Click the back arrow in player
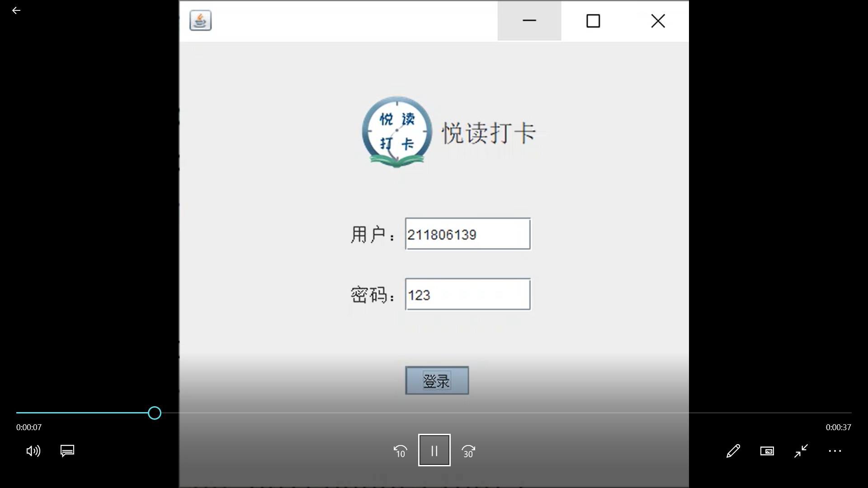The height and width of the screenshot is (488, 868). [x=16, y=10]
